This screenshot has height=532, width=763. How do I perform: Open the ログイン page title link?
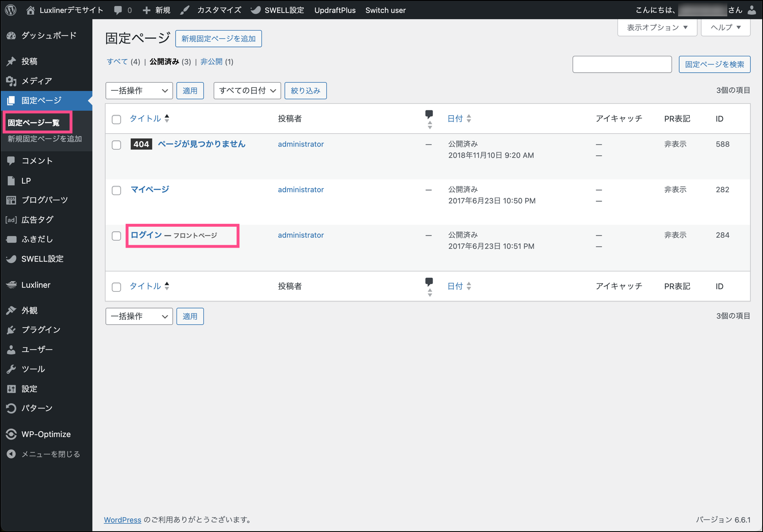[146, 235]
